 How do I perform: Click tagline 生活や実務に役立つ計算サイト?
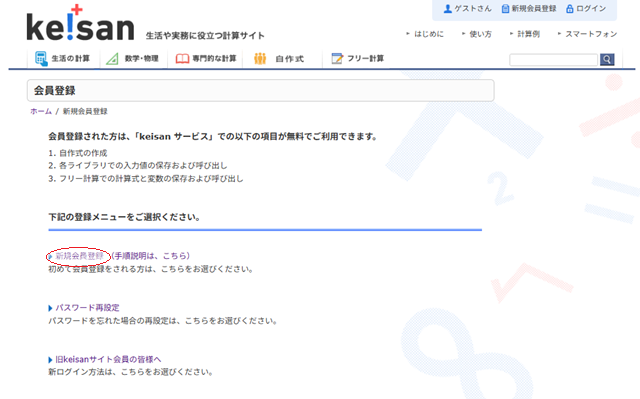pyautogui.click(x=205, y=36)
